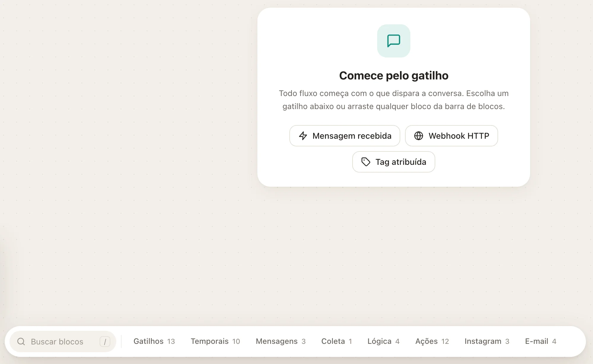Click the Comece pelo gatilho heading

point(393,76)
